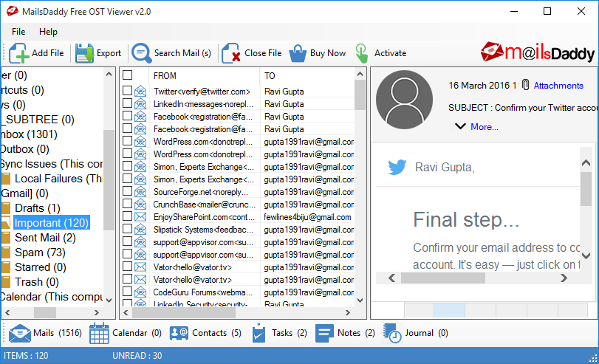Viewport: 599px width, 364px height.
Task: Click the folder tree scroll up arrow
Action: click(x=109, y=74)
